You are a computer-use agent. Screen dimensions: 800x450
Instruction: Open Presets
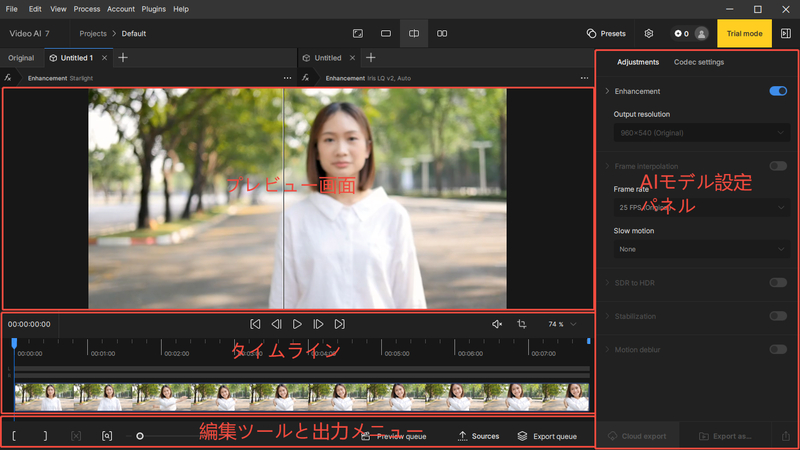606,34
